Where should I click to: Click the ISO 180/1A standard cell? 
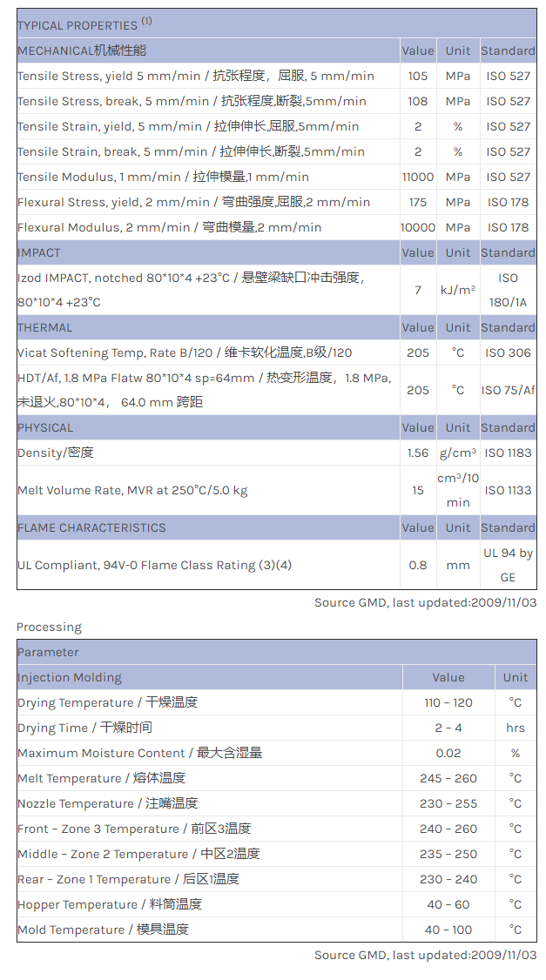tap(509, 290)
